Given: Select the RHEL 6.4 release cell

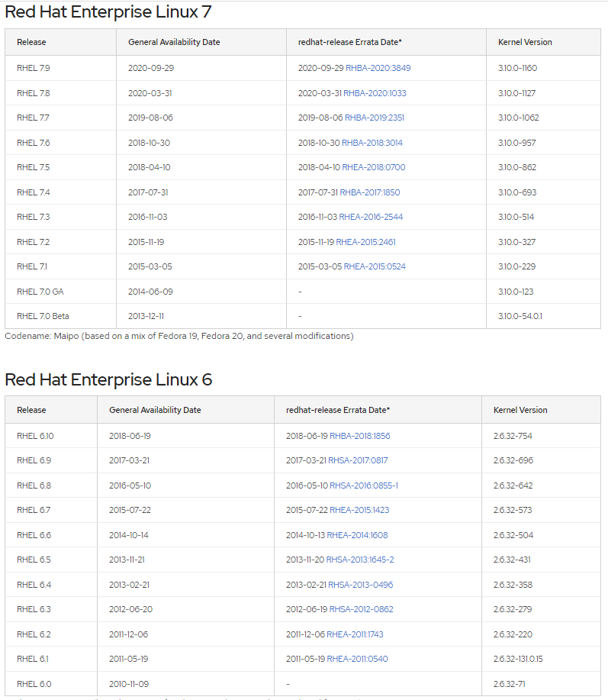Looking at the screenshot, I should 51,585.
